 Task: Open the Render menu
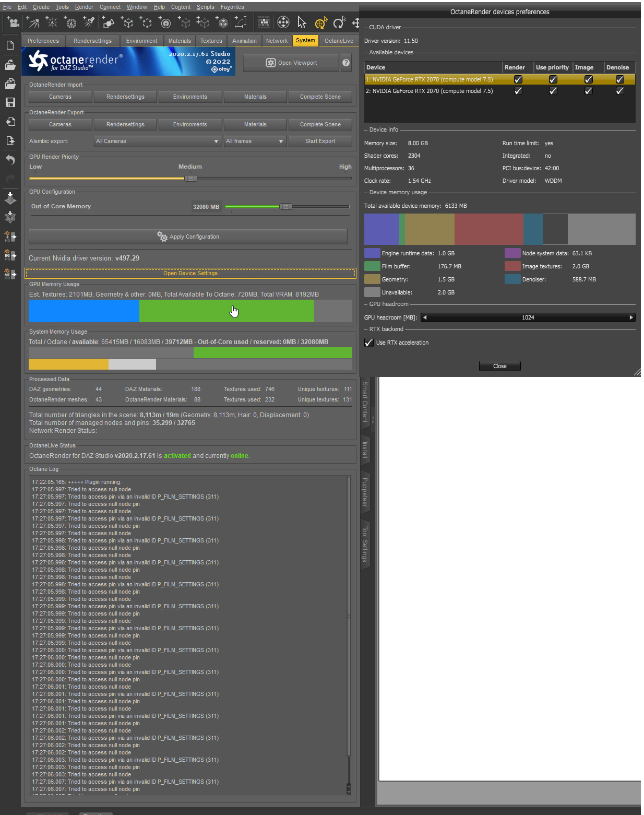pyautogui.click(x=84, y=7)
